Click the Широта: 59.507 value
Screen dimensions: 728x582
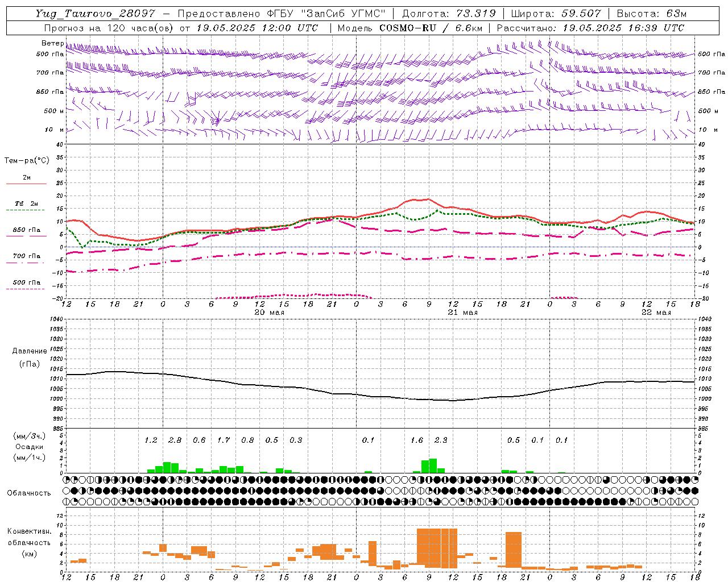pos(557,14)
